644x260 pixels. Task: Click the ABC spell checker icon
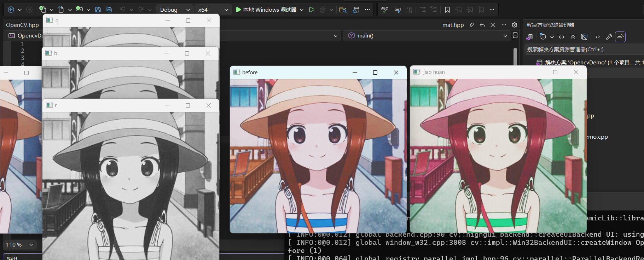coord(384,10)
